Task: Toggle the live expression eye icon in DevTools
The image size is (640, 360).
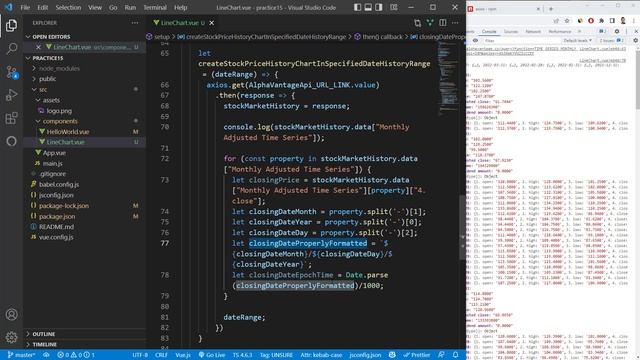Action: [x=475, y=40]
